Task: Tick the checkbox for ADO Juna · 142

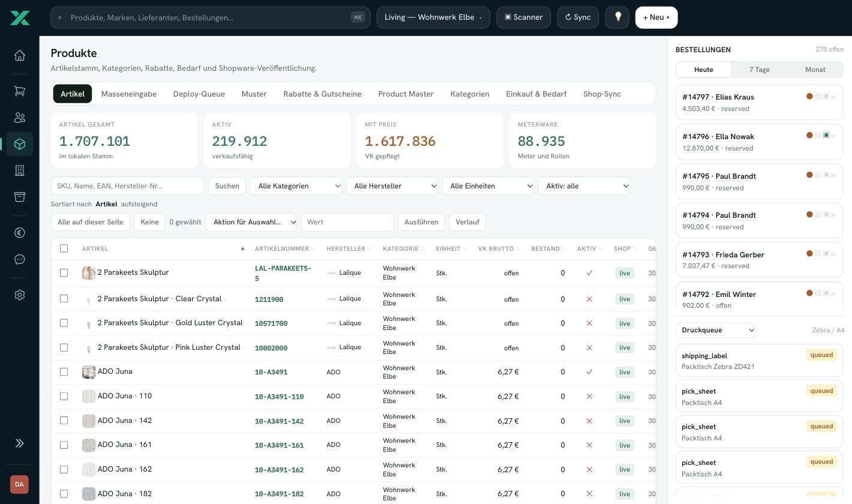Action: pyautogui.click(x=64, y=421)
